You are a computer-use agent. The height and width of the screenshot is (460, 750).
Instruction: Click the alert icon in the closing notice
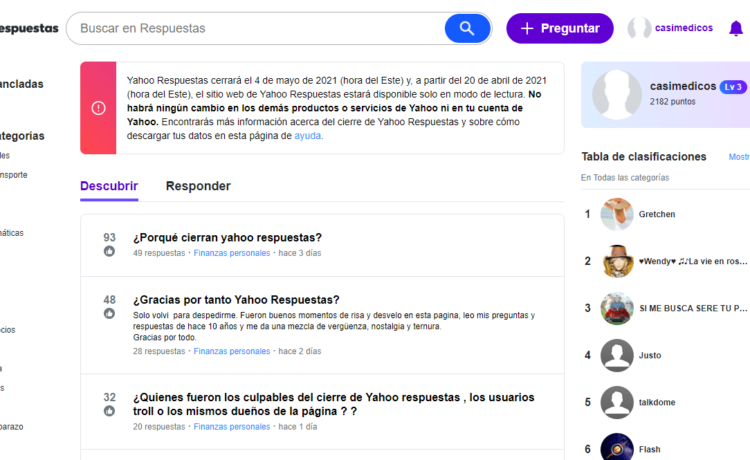tap(98, 108)
